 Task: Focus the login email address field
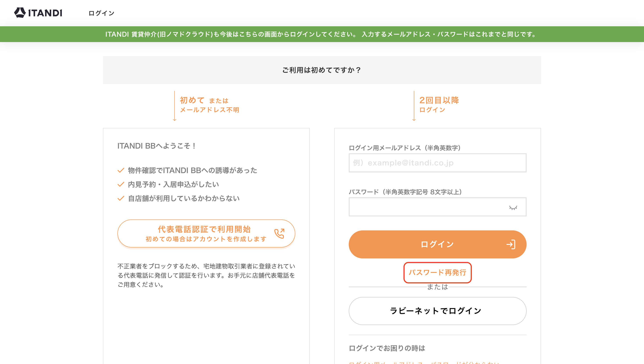click(437, 163)
